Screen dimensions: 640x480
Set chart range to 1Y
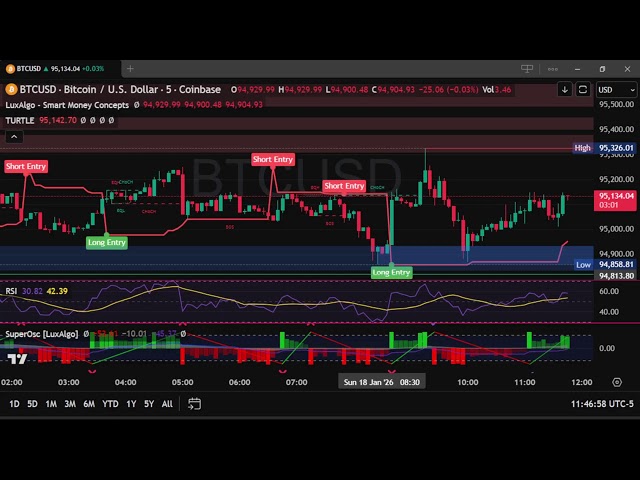click(x=131, y=404)
